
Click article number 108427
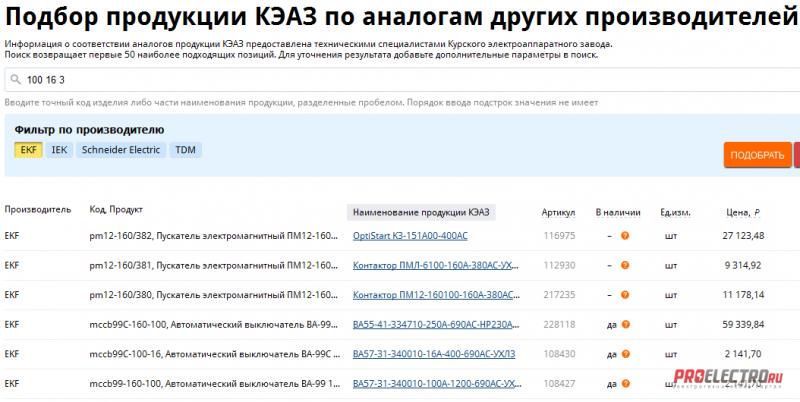click(x=559, y=384)
